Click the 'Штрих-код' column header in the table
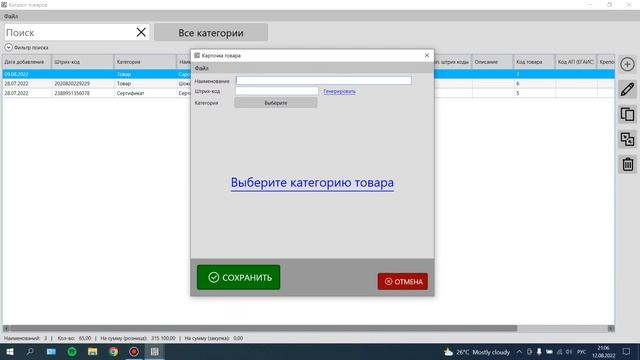Viewport: 640px width, 360px height. tap(83, 62)
